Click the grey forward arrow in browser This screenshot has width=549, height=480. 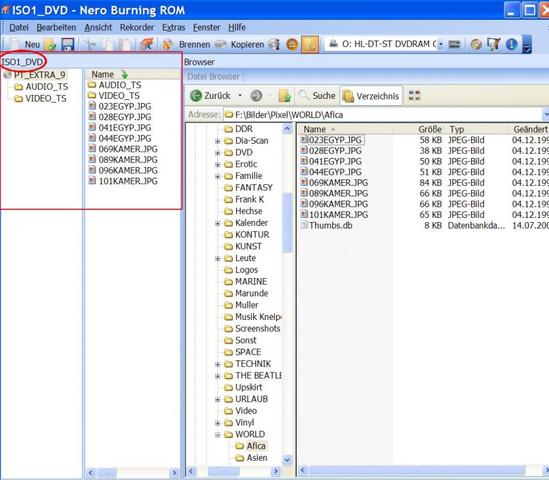click(256, 96)
